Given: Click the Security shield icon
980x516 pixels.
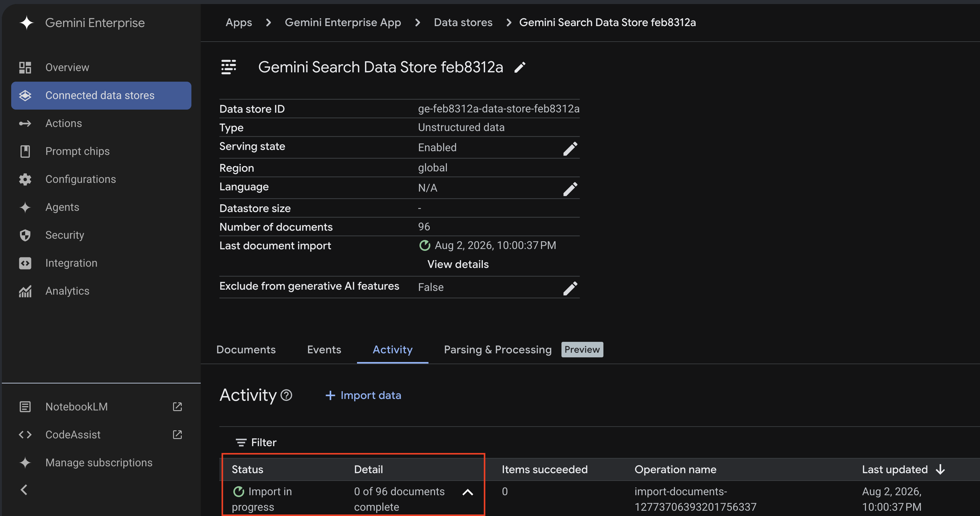Looking at the screenshot, I should (25, 235).
